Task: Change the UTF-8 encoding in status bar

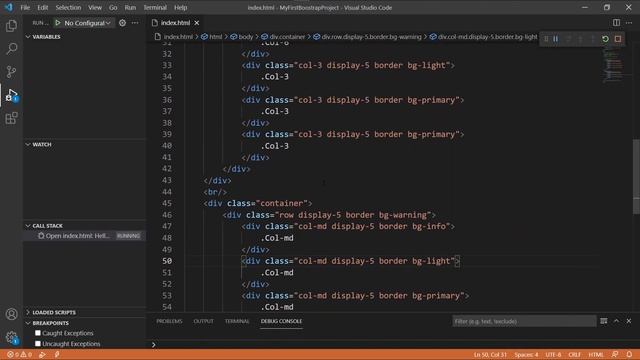Action: [553, 355]
